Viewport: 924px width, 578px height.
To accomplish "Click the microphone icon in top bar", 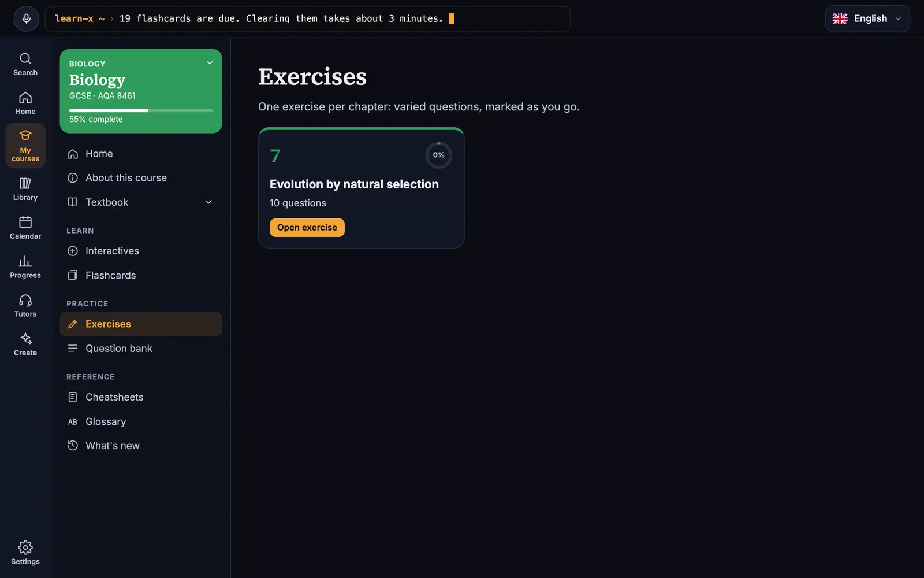I will (27, 18).
